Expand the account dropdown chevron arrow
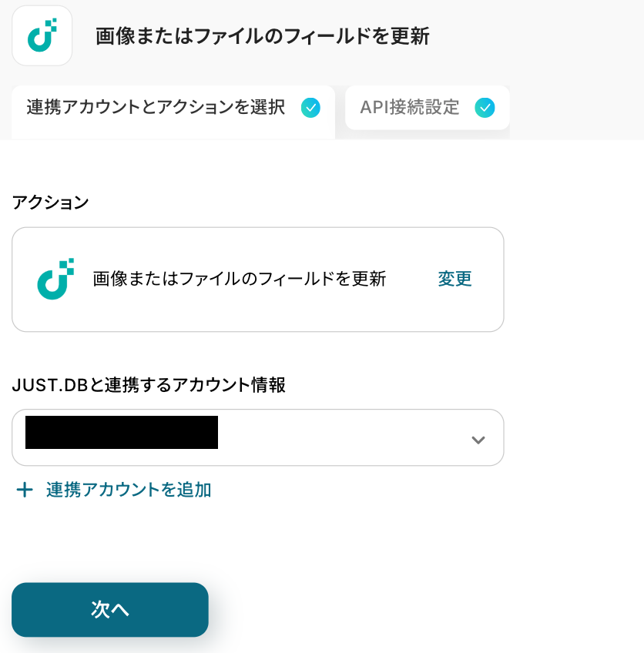Image resolution: width=644 pixels, height=653 pixels. pyautogui.click(x=478, y=440)
